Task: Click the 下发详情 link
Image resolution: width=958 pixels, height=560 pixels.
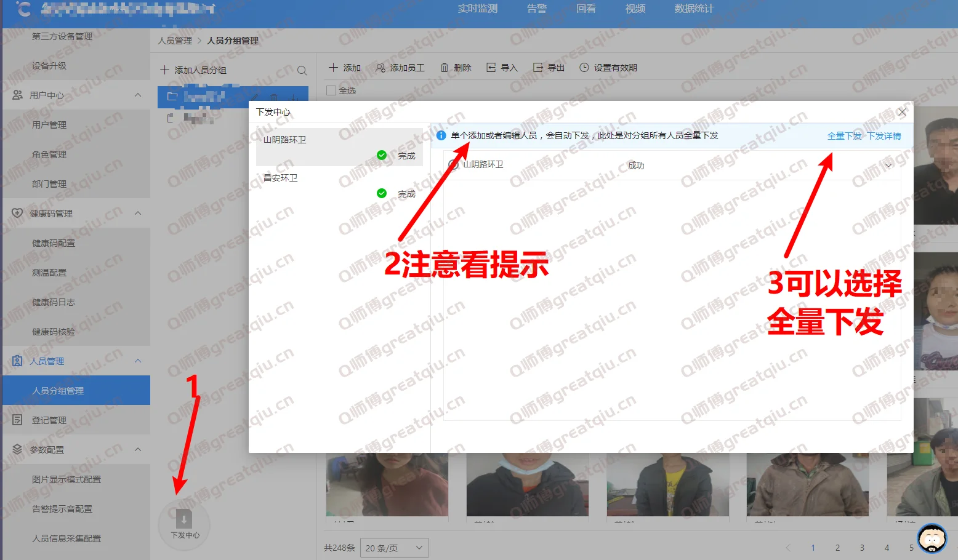Action: tap(884, 136)
